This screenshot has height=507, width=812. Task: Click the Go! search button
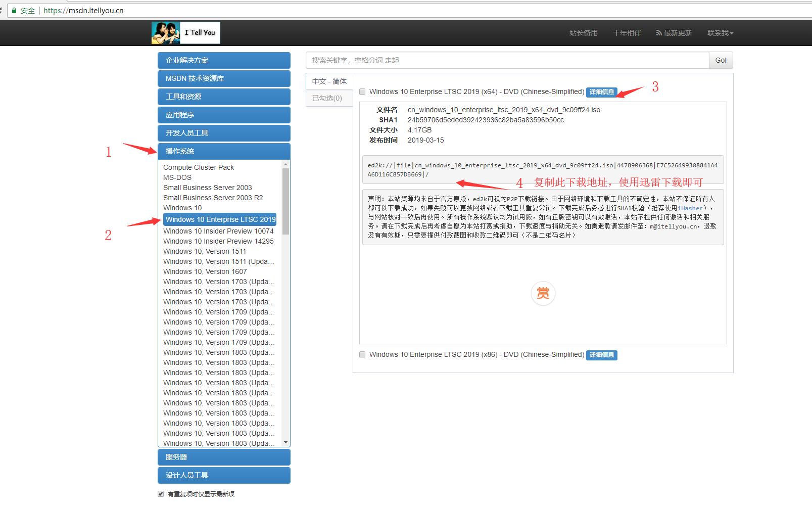point(721,60)
